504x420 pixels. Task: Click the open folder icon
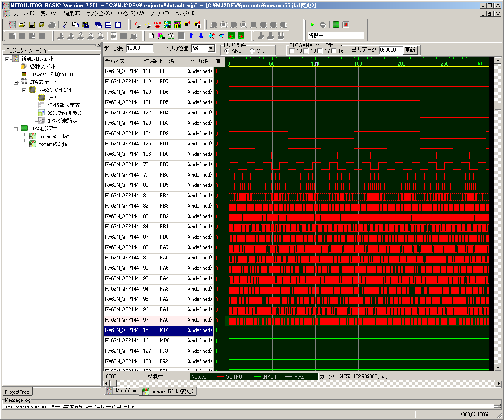pyautogui.click(x=22, y=25)
